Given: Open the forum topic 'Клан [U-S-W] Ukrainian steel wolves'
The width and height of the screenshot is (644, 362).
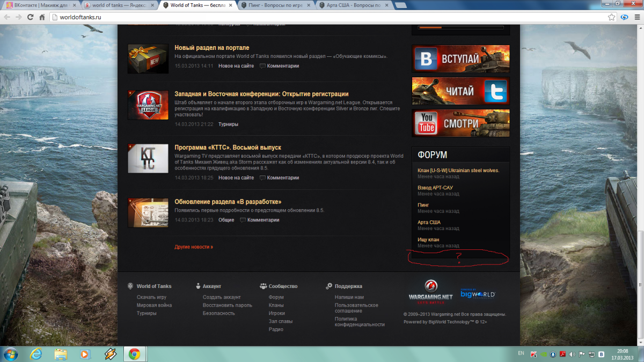Looking at the screenshot, I should (458, 171).
